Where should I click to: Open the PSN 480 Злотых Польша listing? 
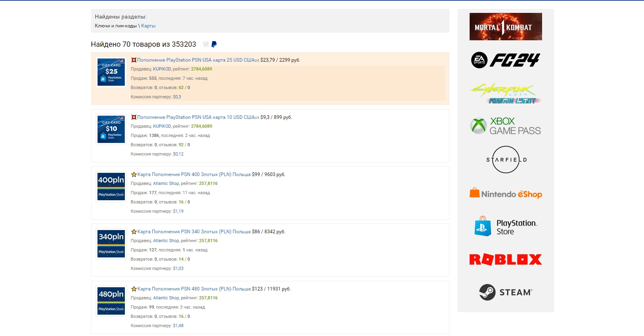point(194,289)
